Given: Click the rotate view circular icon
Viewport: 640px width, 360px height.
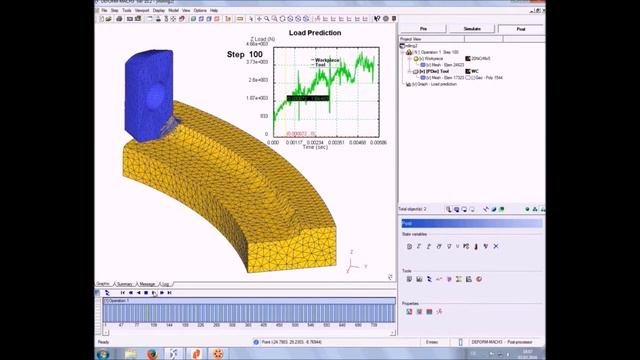Looking at the screenshot, I should tap(282, 19).
